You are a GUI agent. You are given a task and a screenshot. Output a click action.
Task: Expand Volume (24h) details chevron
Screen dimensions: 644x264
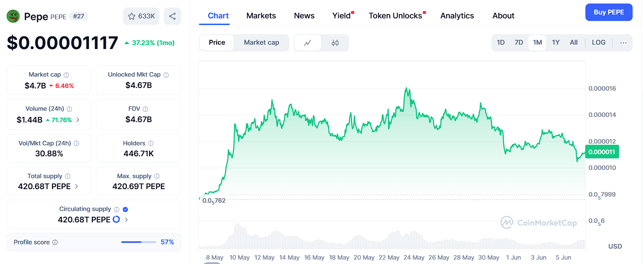click(x=78, y=120)
